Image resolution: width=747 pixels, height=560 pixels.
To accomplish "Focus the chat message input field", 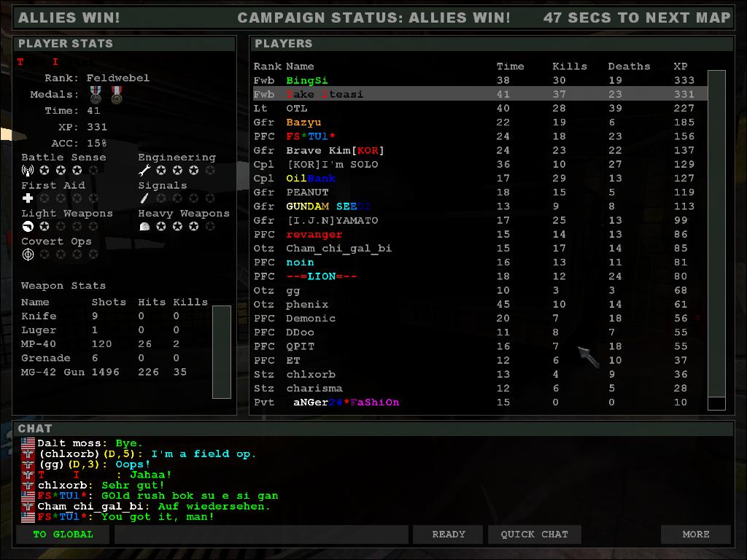I will pyautogui.click(x=260, y=534).
